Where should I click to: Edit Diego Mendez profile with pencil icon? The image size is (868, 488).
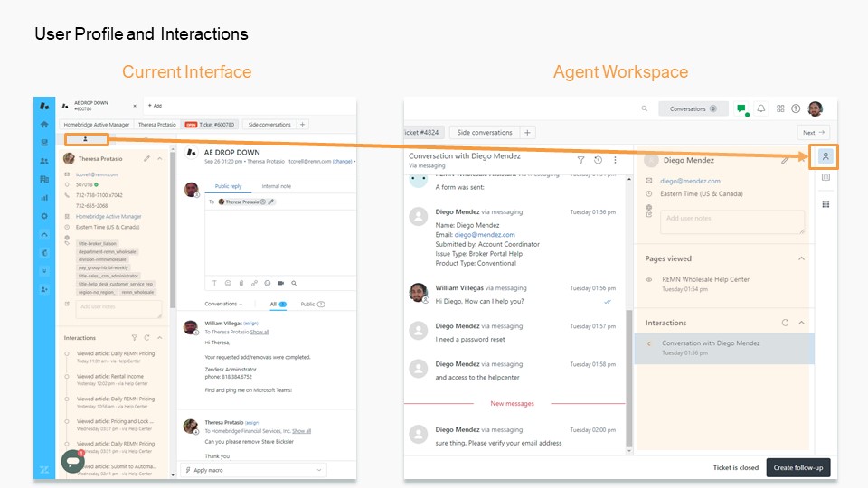click(x=785, y=161)
